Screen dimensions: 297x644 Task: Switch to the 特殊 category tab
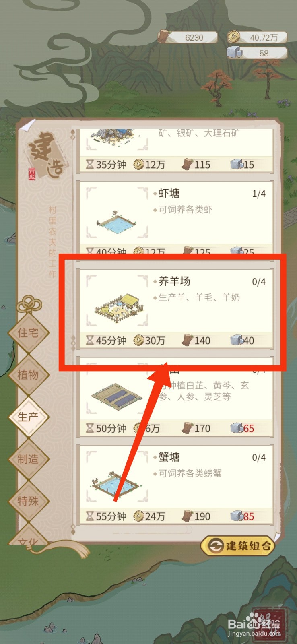[28, 501]
